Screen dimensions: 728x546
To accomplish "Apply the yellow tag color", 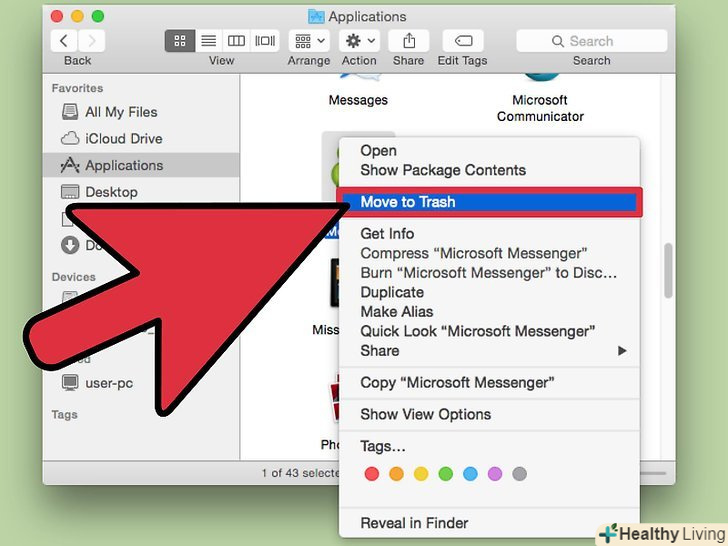I will [x=421, y=474].
